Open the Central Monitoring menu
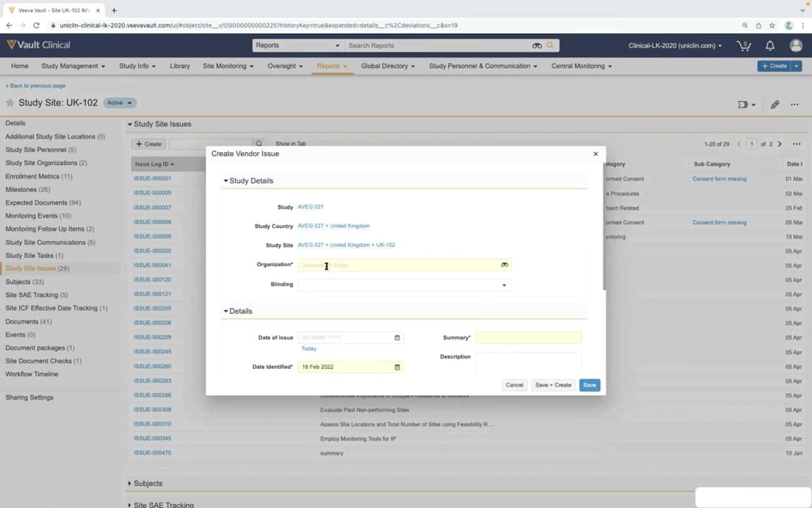 click(x=581, y=66)
